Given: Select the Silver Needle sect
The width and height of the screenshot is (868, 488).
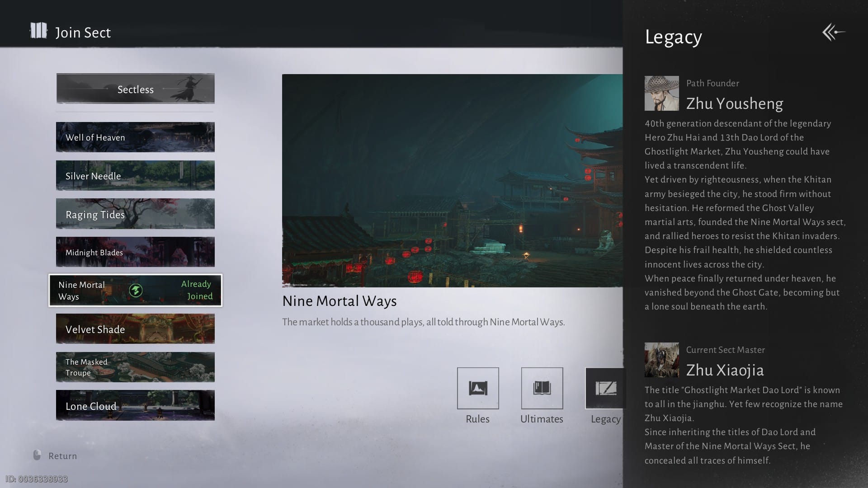Looking at the screenshot, I should (x=135, y=176).
